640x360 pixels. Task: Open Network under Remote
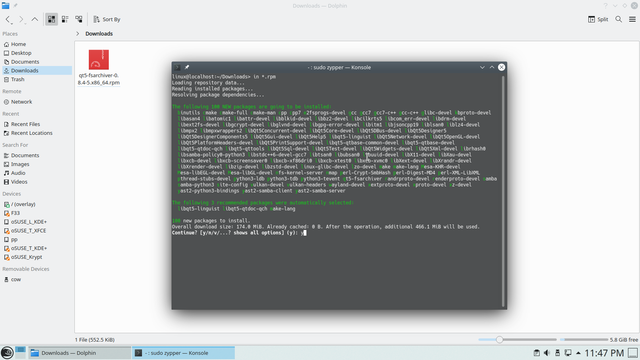coord(21,102)
